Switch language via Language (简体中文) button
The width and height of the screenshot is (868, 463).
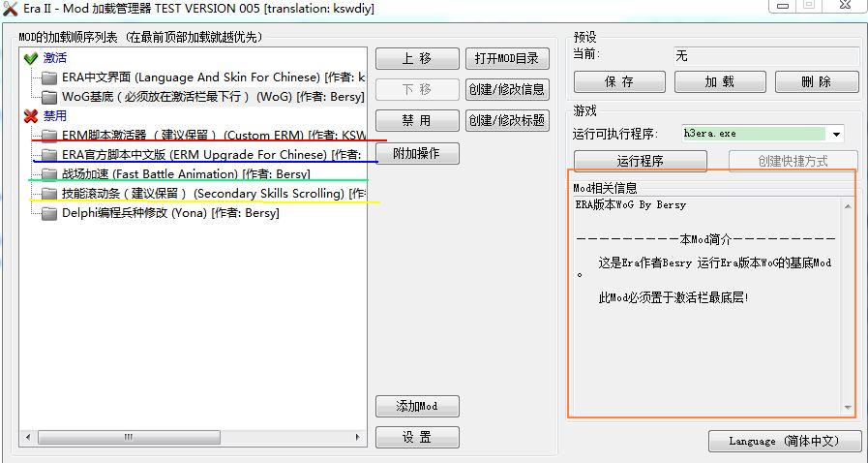point(785,442)
